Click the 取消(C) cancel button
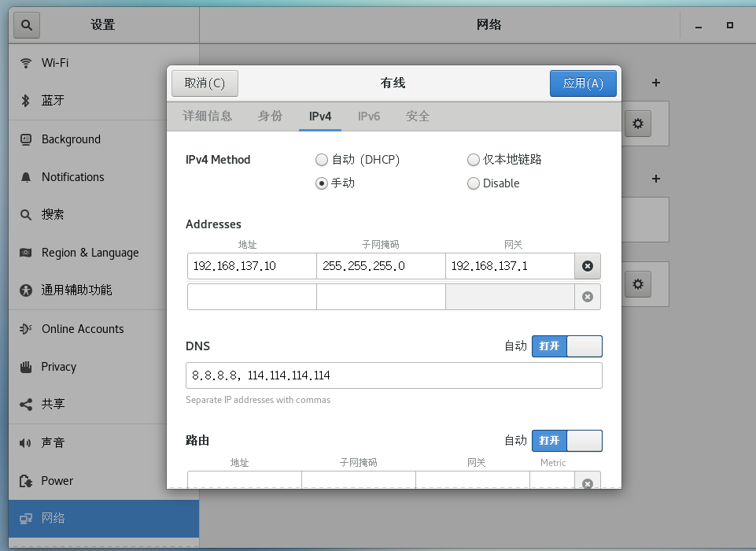Screen dimensions: 756x551 205,83
